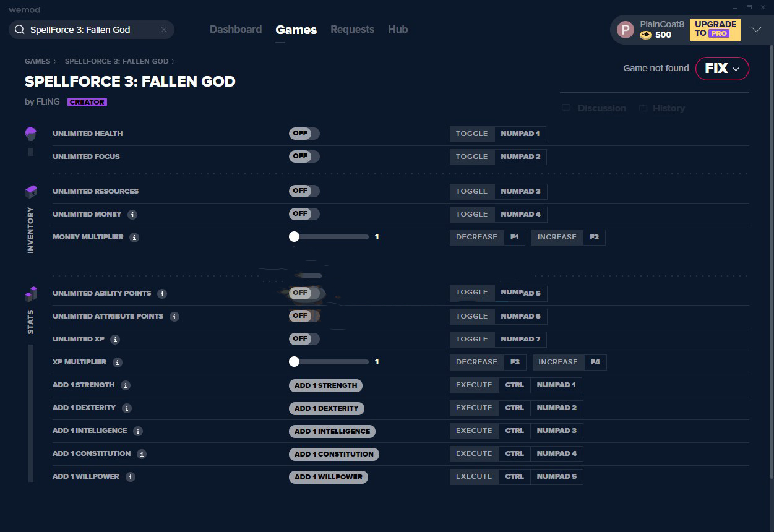Click the Inventory category chest icon
Screen dimensions: 774x532
31,192
